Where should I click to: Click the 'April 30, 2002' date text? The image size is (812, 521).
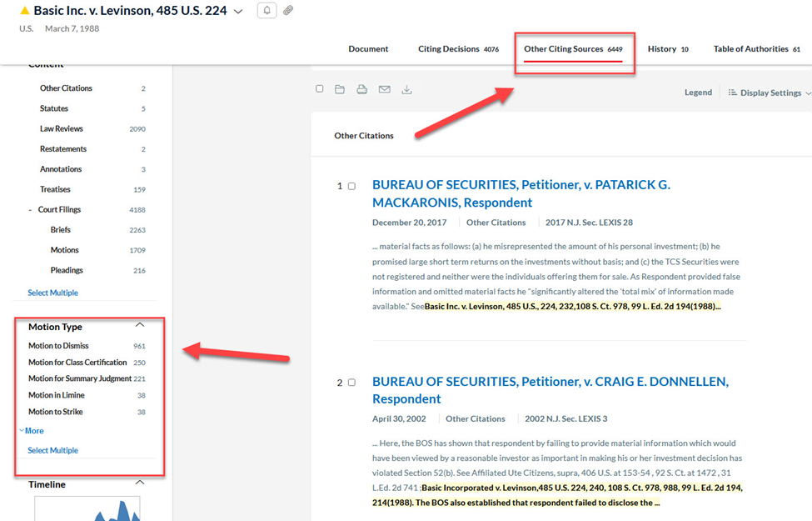tap(399, 418)
